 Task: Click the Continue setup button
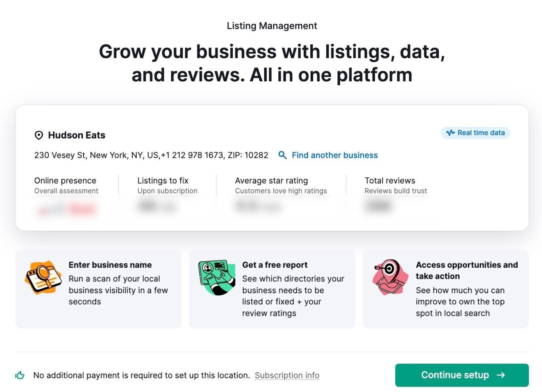click(x=461, y=375)
